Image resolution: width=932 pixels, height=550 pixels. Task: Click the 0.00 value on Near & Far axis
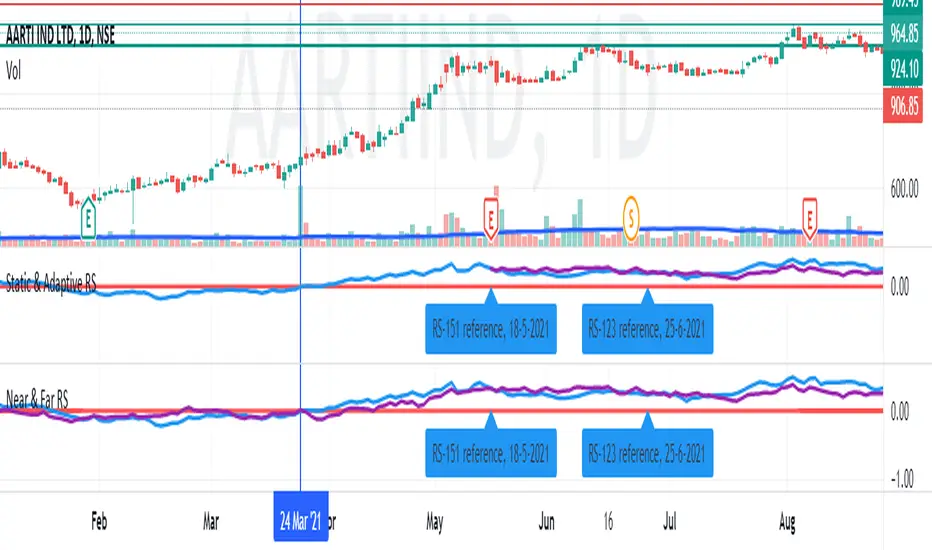pyautogui.click(x=899, y=411)
